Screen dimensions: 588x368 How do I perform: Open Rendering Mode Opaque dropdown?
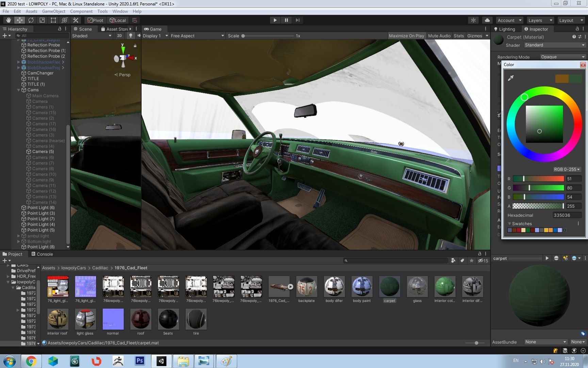pos(563,57)
